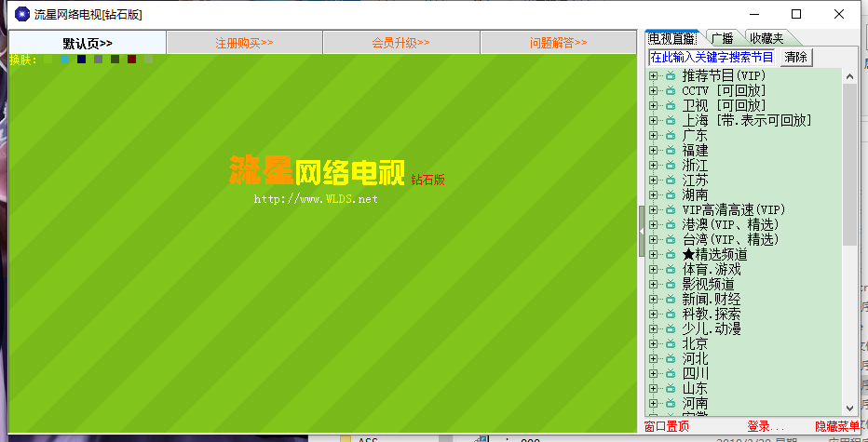Switch to the 广播 tab

[722, 38]
